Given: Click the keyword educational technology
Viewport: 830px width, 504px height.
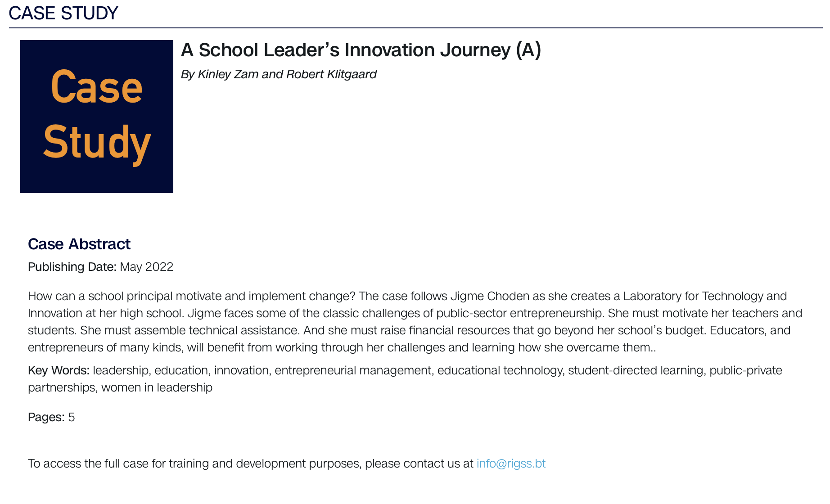Looking at the screenshot, I should click(x=500, y=370).
